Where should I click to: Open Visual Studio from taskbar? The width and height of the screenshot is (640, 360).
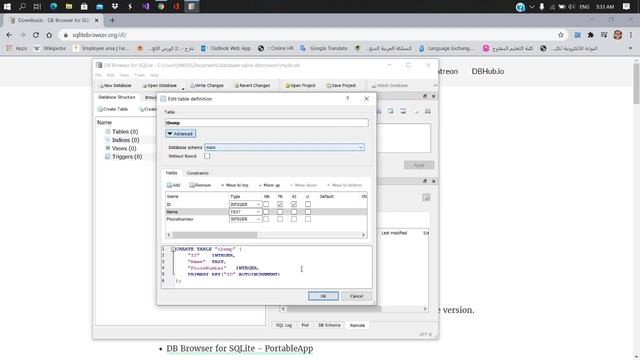point(146,7)
